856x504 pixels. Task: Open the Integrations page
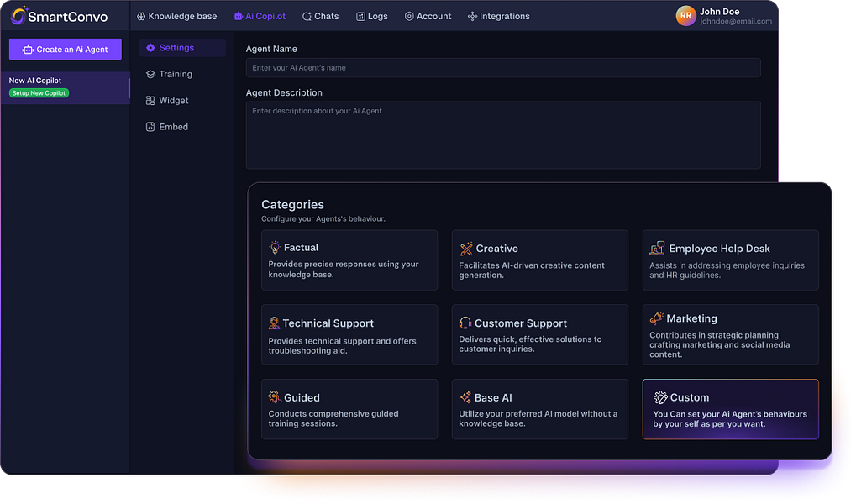click(x=499, y=17)
